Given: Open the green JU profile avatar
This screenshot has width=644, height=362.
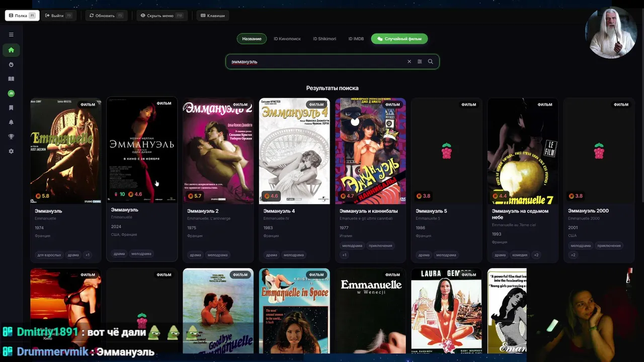Looking at the screenshot, I should (11, 94).
